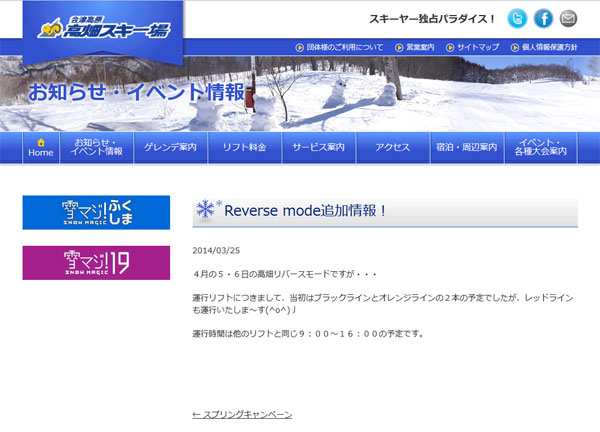Open the Twitter icon link
This screenshot has width=600, height=432.
point(517,19)
